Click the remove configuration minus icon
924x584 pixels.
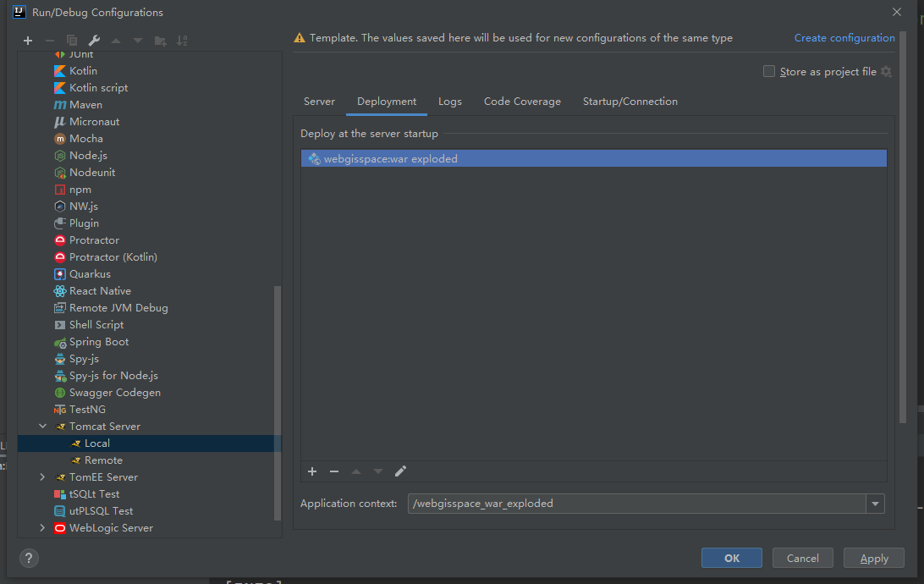(49, 41)
